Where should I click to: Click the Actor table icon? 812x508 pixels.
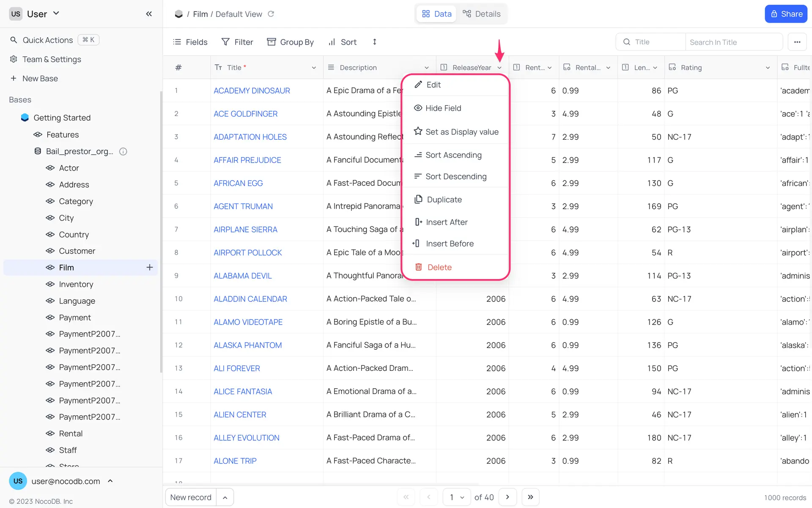coord(50,168)
